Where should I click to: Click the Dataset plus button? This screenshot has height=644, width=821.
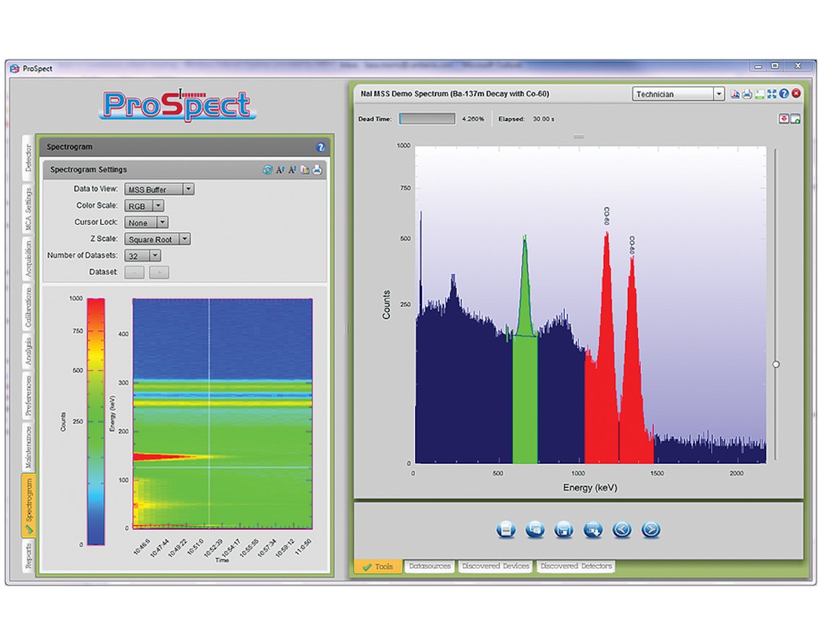coord(159,272)
